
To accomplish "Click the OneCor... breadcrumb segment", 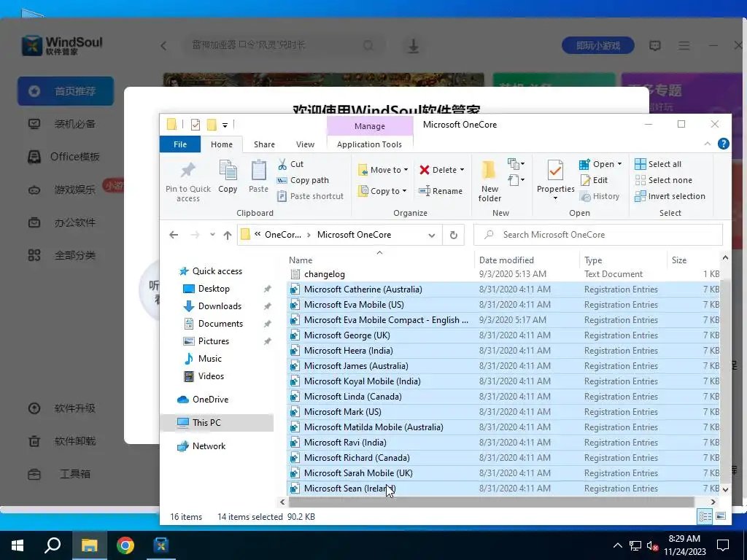I will (x=283, y=235).
